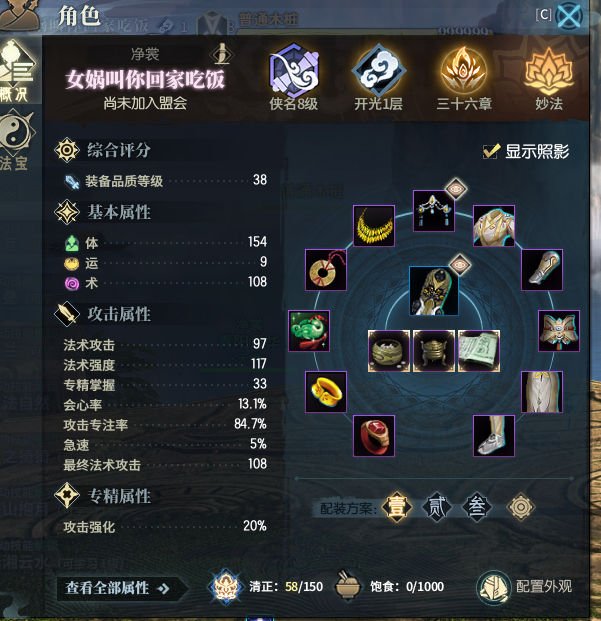Select the green jade pendant slot
601x621 pixels.
click(x=309, y=331)
